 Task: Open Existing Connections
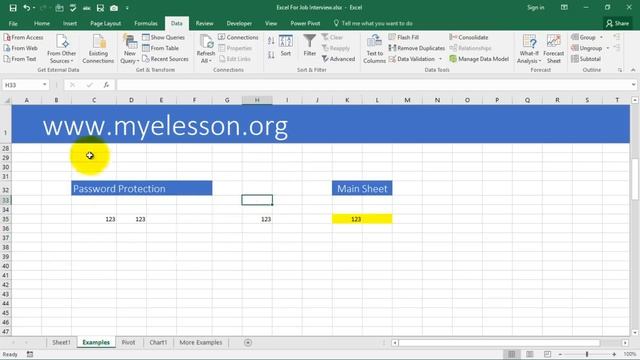point(98,49)
